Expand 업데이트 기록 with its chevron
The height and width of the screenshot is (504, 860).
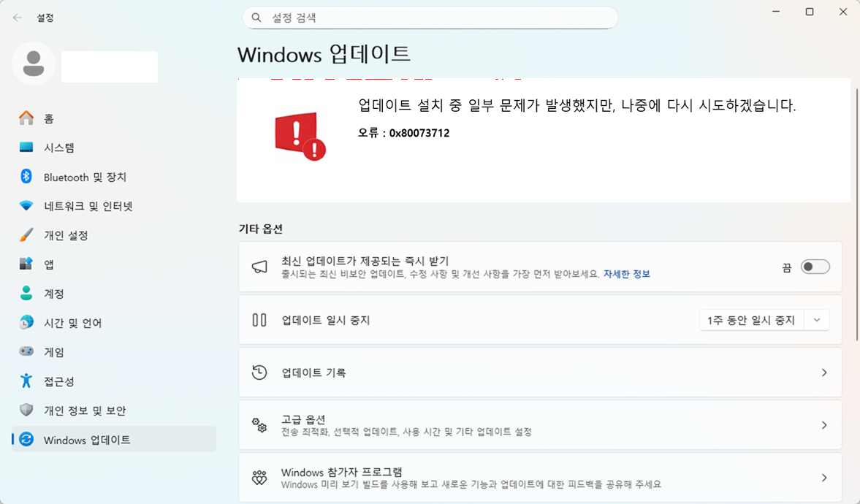coord(823,373)
